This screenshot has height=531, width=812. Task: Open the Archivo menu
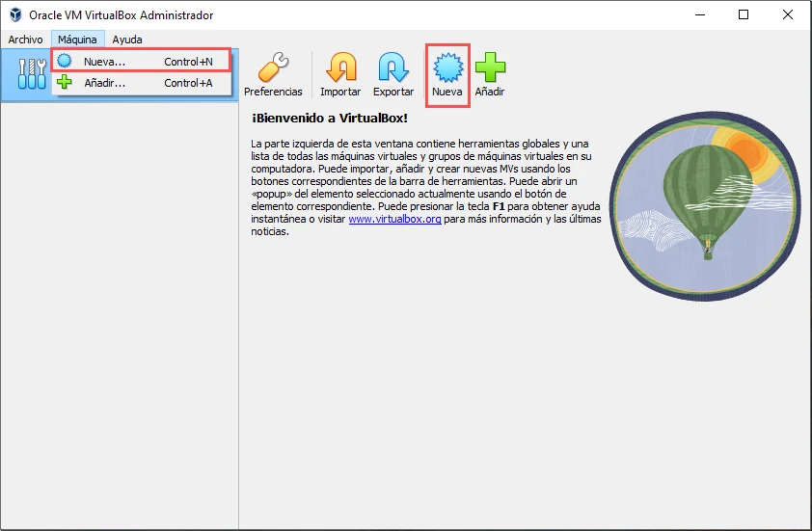point(25,40)
